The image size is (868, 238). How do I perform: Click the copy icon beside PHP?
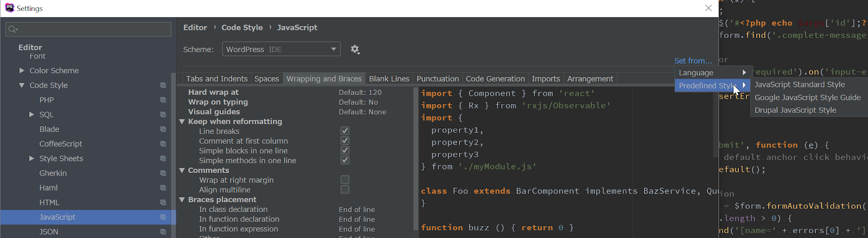point(163,100)
